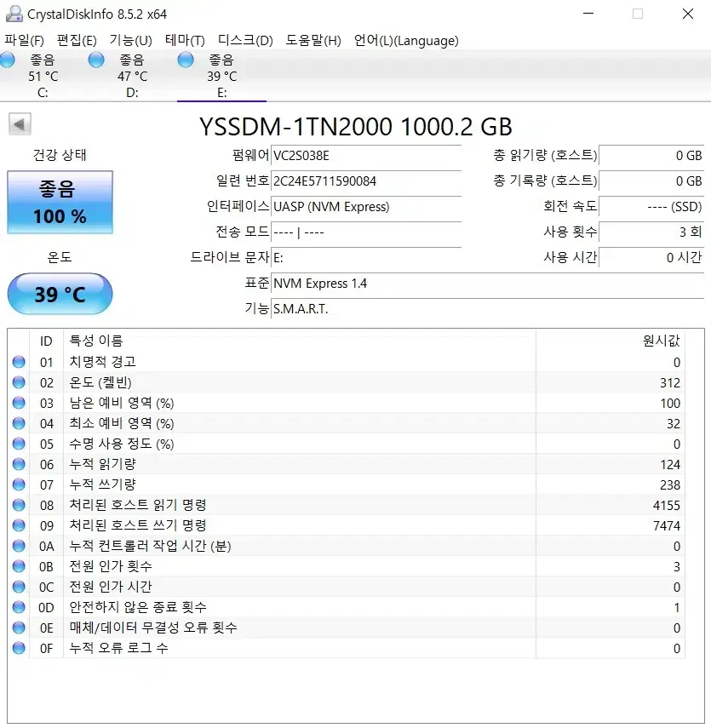The height and width of the screenshot is (728, 711).
Task: Click status dot for 05 수명 사용 정도
Action: [x=19, y=444]
